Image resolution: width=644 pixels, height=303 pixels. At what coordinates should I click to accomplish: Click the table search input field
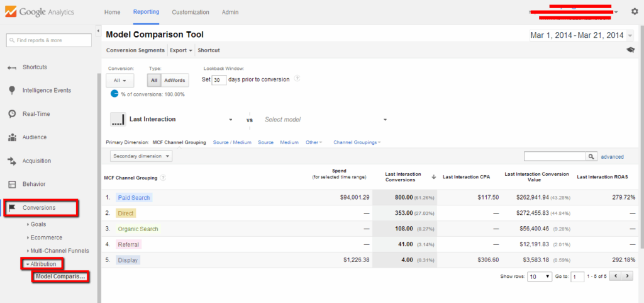tap(555, 157)
